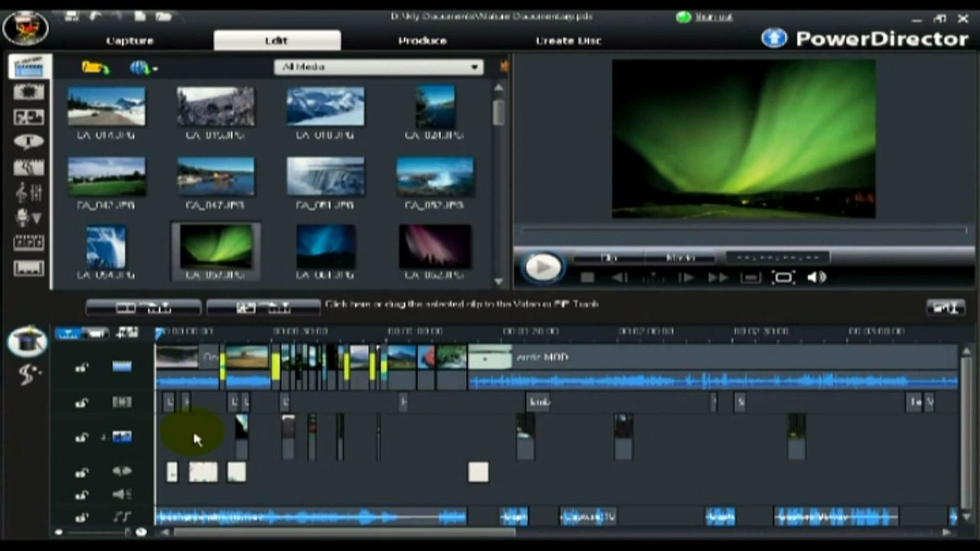Image resolution: width=980 pixels, height=551 pixels.
Task: Click the save project icon
Action: [x=72, y=16]
